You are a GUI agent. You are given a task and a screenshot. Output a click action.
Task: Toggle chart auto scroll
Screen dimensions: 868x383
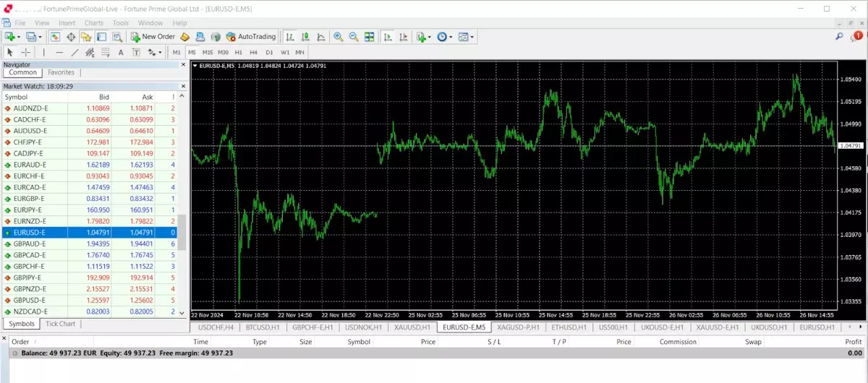point(388,37)
